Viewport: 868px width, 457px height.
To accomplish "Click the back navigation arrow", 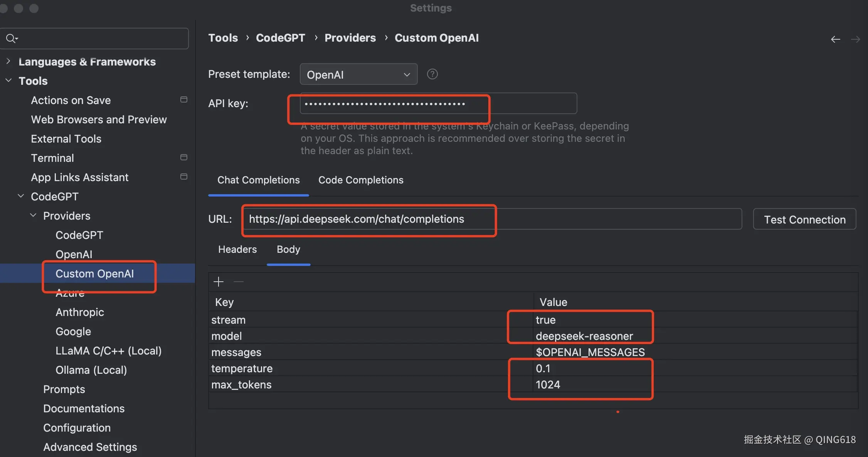I will (x=835, y=39).
